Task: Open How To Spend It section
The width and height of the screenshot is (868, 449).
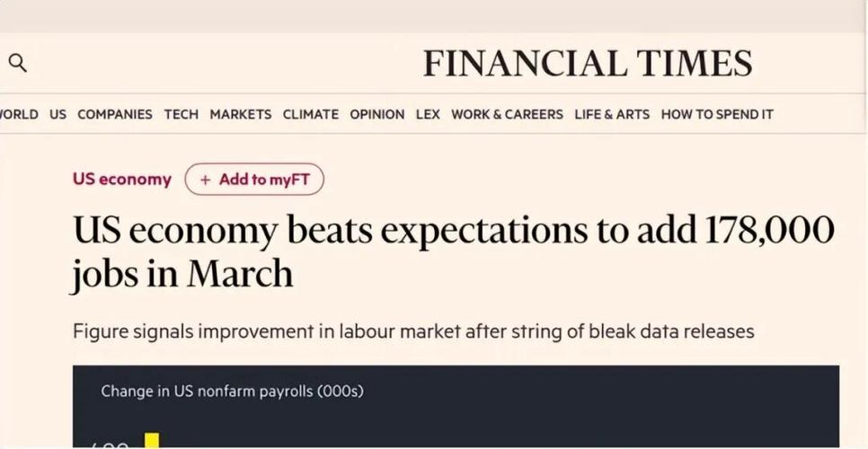Action: point(716,114)
